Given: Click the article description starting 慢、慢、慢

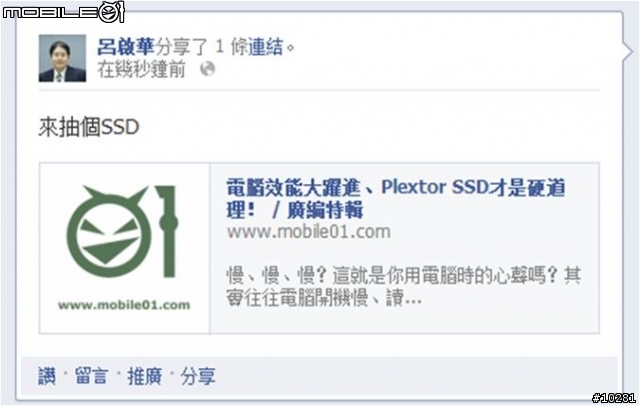Looking at the screenshot, I should tap(403, 286).
